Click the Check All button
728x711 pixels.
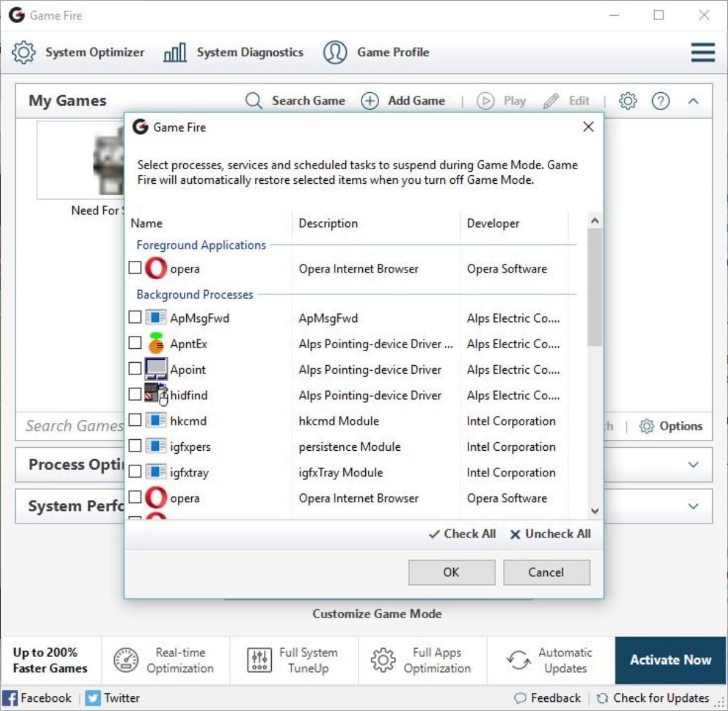(x=462, y=534)
